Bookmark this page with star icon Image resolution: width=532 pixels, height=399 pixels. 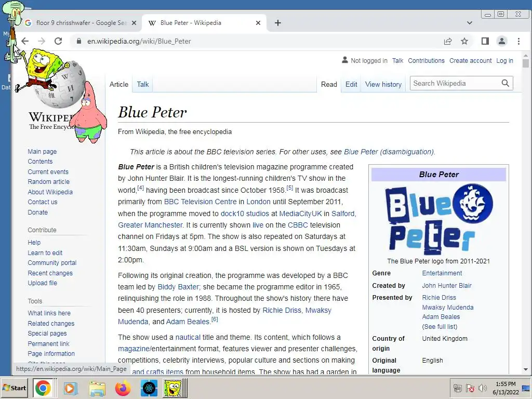pos(464,41)
